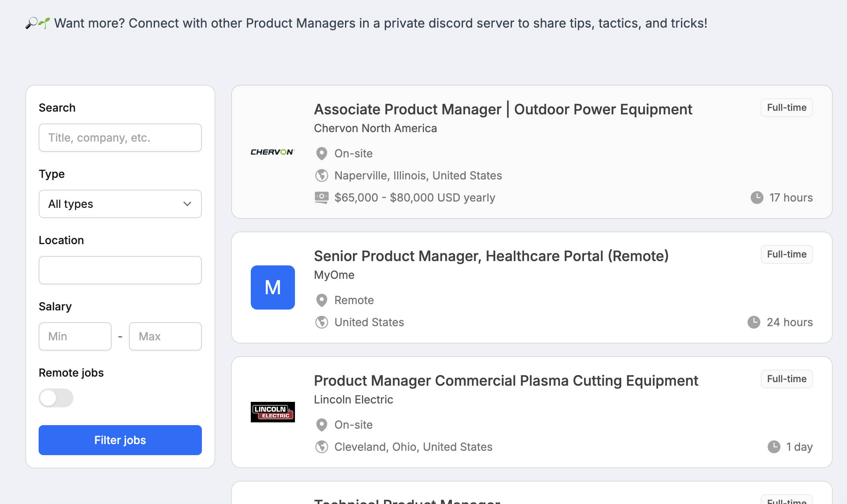Click the location pin icon next to Remote
This screenshot has height=504, width=847.
coord(321,300)
